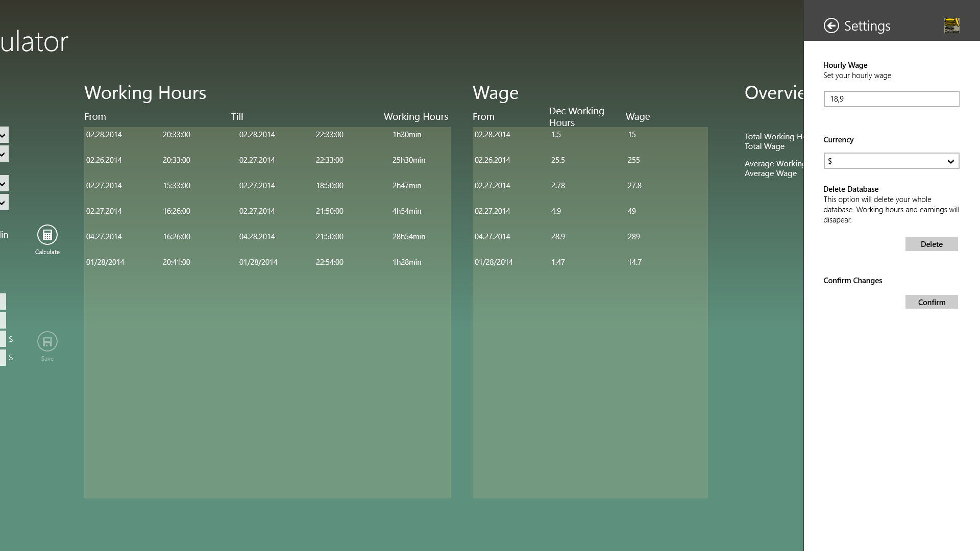Click the Save floppy disk icon
This screenshot has height=551, width=980.
[47, 341]
